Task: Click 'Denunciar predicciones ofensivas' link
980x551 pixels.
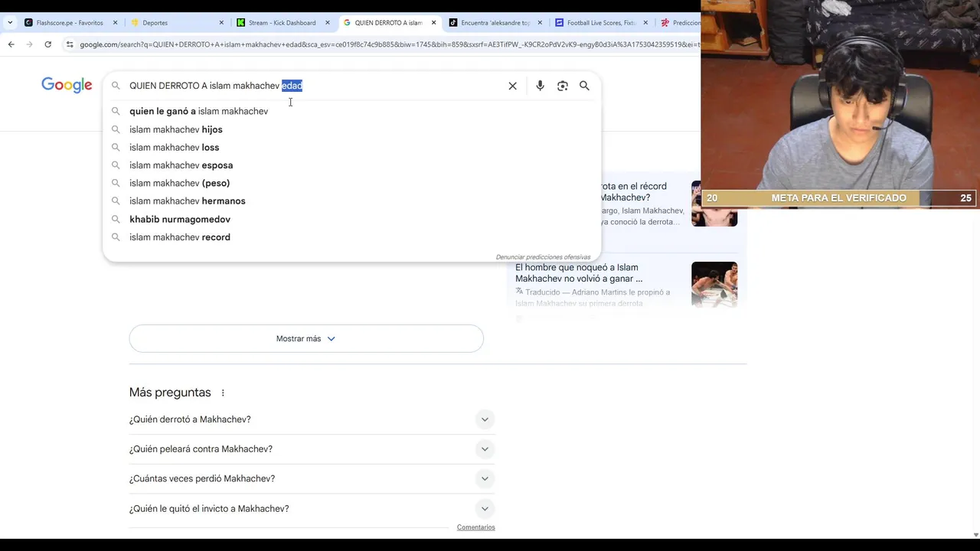Action: (x=543, y=257)
